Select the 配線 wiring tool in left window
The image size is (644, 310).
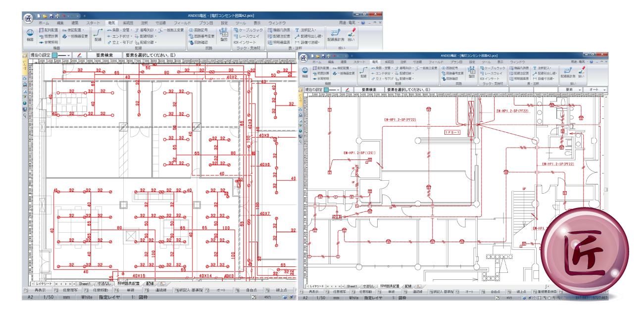click(x=98, y=35)
